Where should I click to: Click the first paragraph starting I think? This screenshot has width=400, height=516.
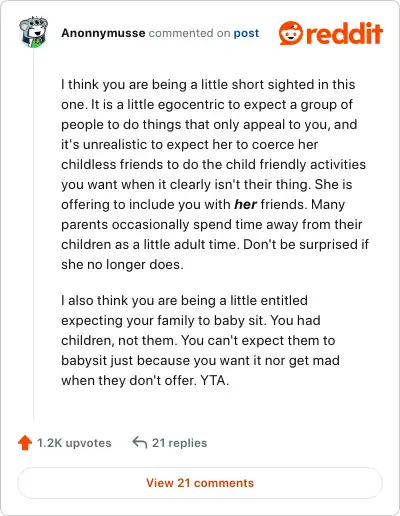coord(215,174)
